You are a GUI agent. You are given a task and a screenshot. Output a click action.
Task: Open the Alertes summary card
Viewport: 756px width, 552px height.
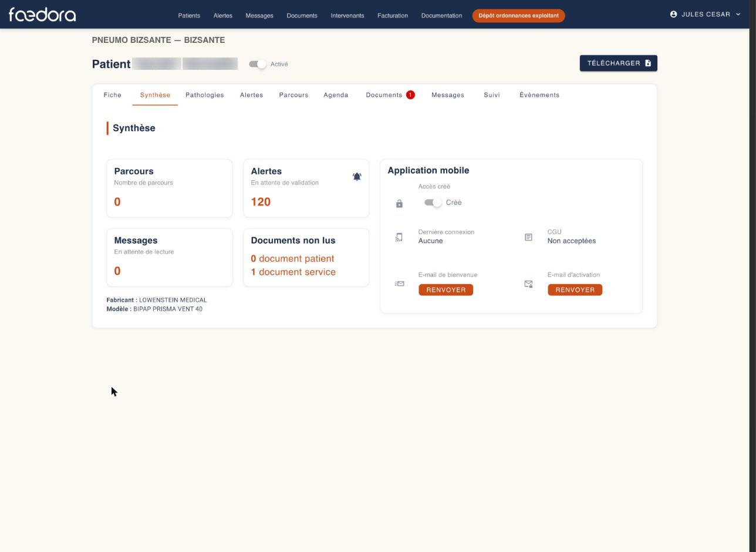pyautogui.click(x=306, y=188)
